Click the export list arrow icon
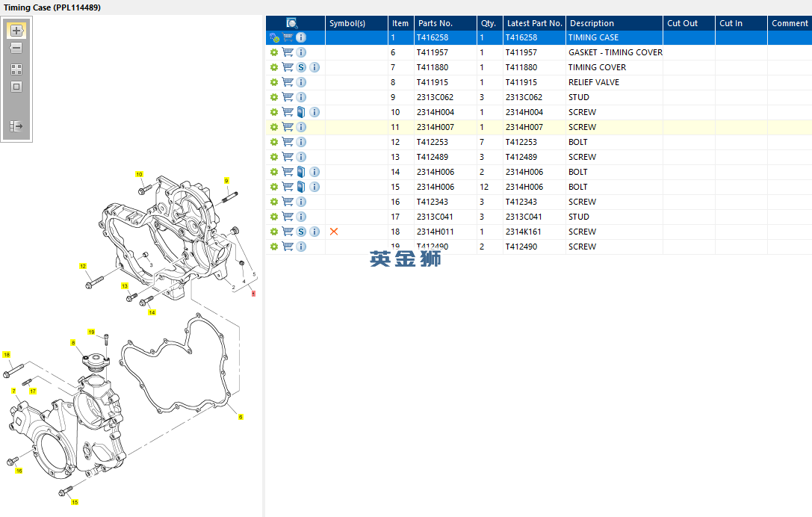 tap(16, 126)
